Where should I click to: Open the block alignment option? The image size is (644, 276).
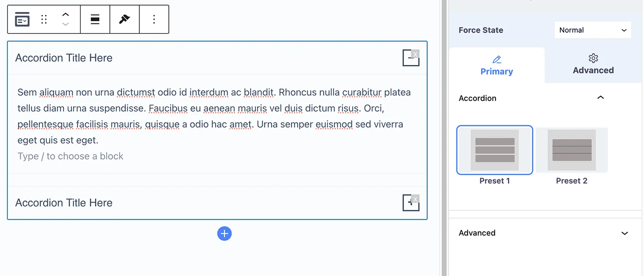95,19
